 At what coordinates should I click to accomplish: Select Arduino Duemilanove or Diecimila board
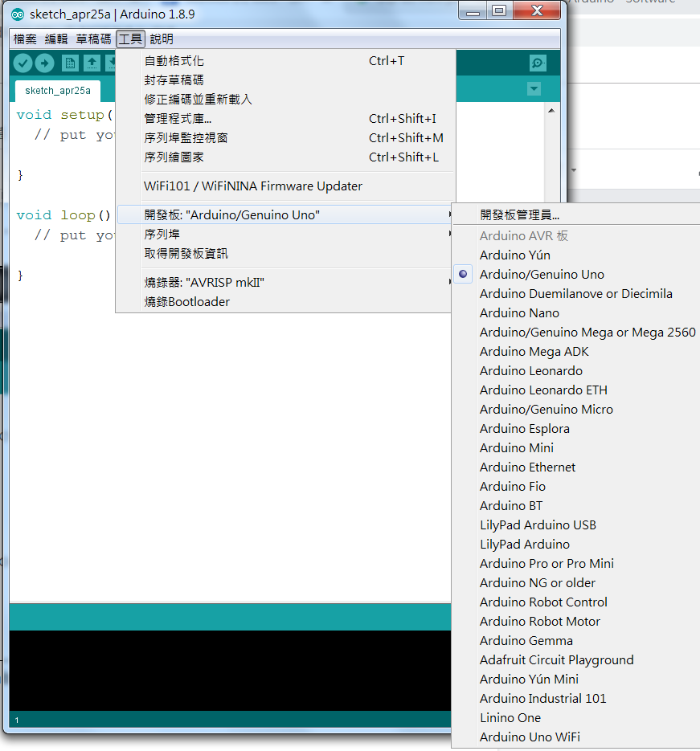pyautogui.click(x=576, y=294)
